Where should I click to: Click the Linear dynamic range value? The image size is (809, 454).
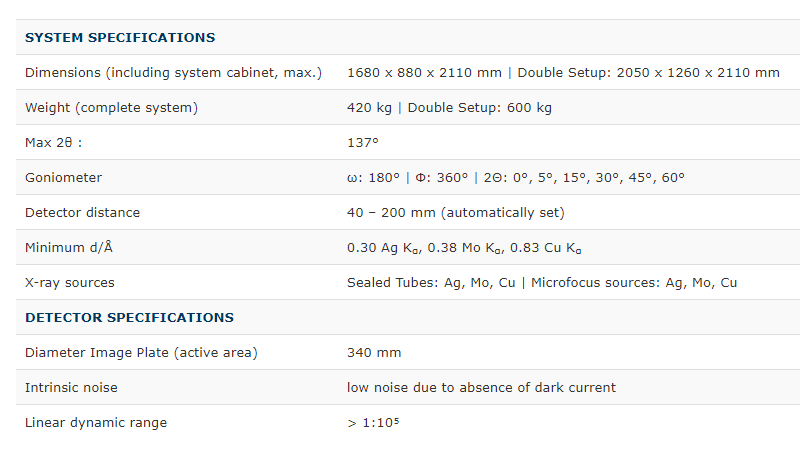373,423
